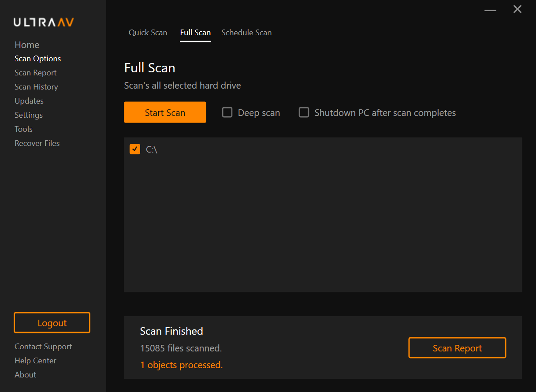Screen dimensions: 536x392
Task: Check Shutdown PC after scan completes
Action: click(304, 112)
